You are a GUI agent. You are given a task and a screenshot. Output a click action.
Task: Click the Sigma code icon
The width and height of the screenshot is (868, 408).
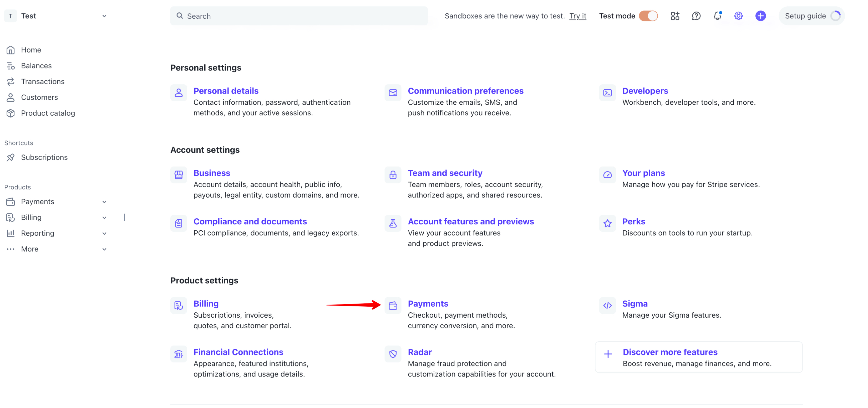pyautogui.click(x=607, y=305)
